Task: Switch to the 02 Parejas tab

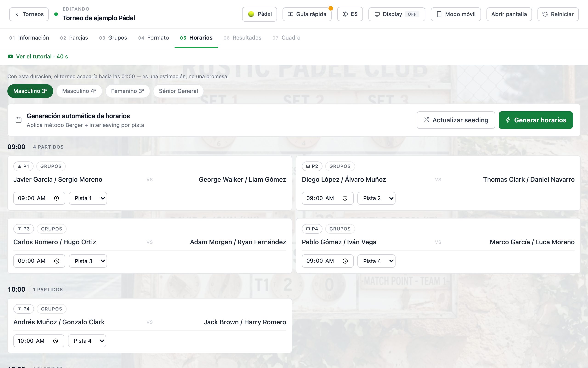Action: coord(74,38)
